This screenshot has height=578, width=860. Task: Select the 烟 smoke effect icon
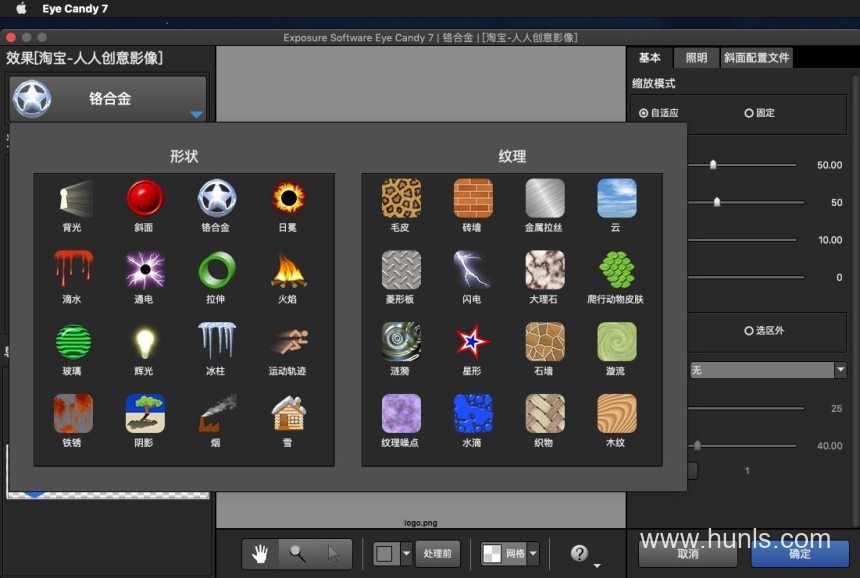[x=217, y=413]
